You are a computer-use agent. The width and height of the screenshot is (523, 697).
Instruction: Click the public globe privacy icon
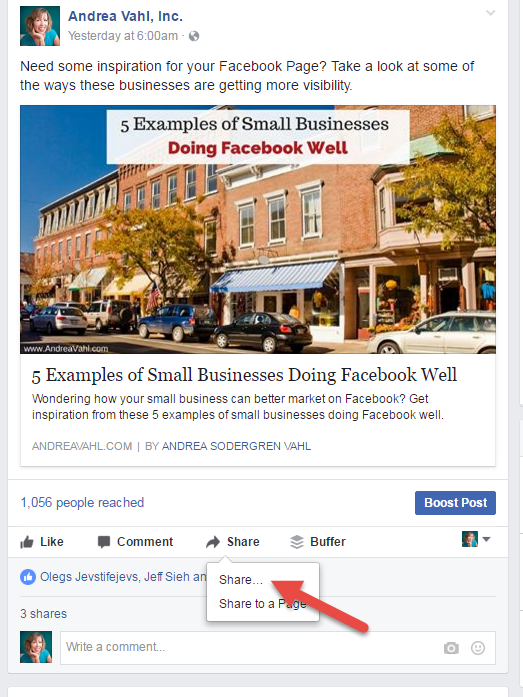pos(194,36)
